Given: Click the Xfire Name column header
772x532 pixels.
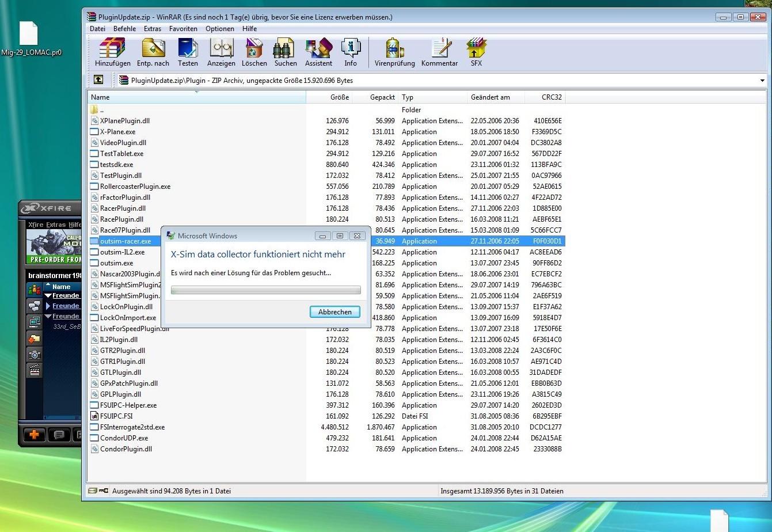Looking at the screenshot, I should [62, 287].
